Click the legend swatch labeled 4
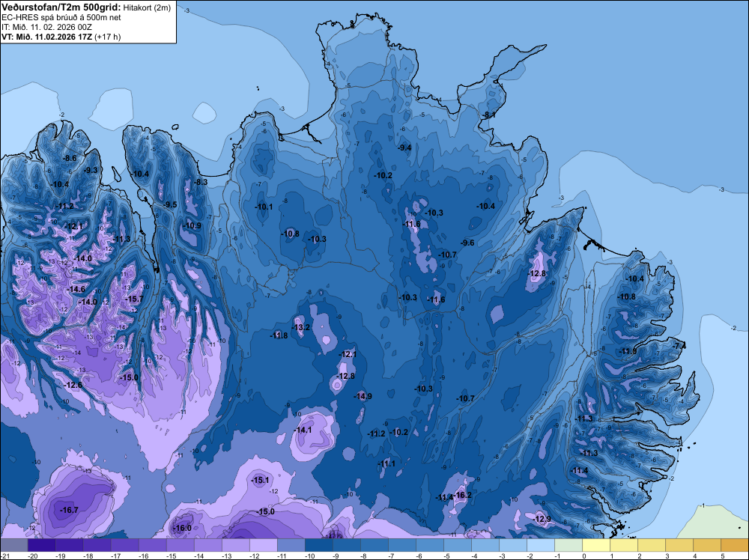This screenshot has height=560, width=749. pos(706,545)
